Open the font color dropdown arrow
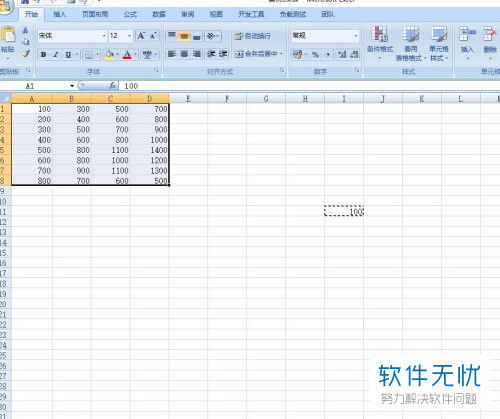 coord(136,55)
